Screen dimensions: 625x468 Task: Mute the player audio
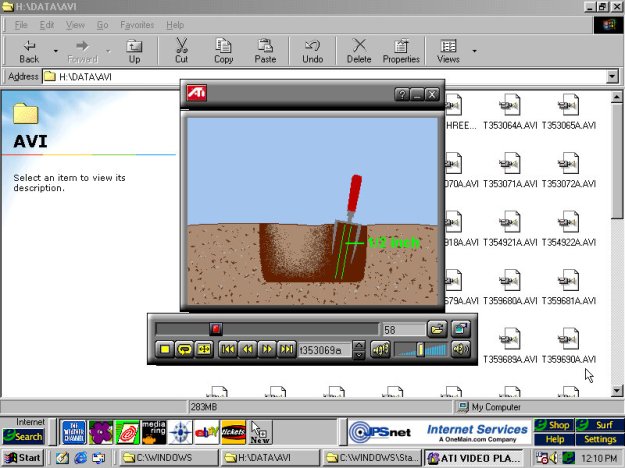(380, 349)
